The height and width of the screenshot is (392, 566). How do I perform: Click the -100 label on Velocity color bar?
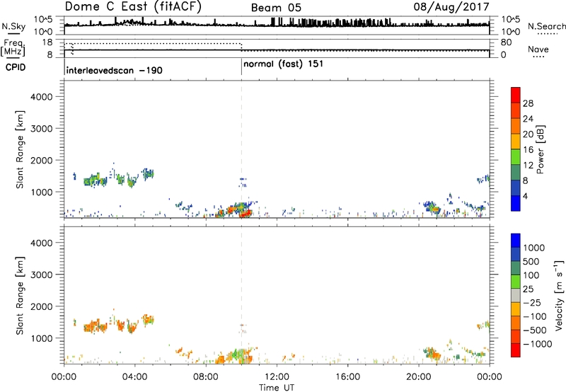point(535,316)
